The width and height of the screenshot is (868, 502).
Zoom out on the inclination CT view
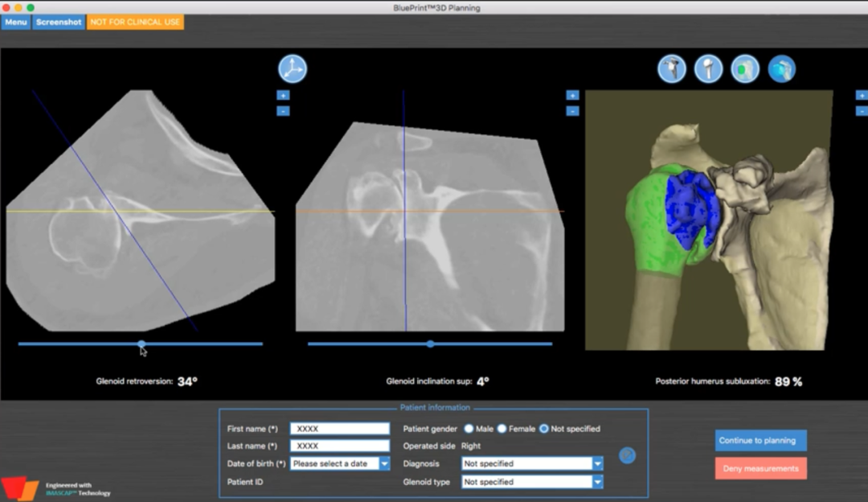(572, 111)
